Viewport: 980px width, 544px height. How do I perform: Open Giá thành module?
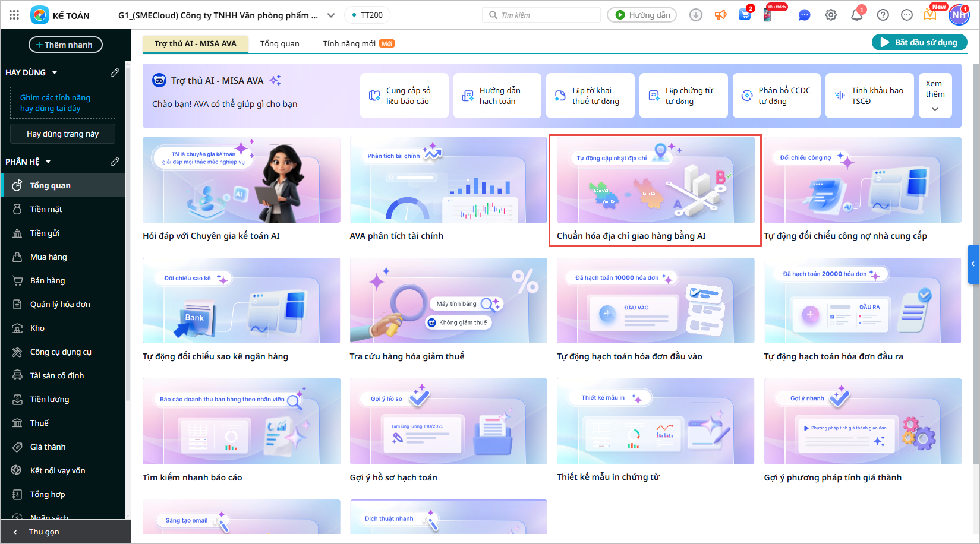(x=62, y=447)
